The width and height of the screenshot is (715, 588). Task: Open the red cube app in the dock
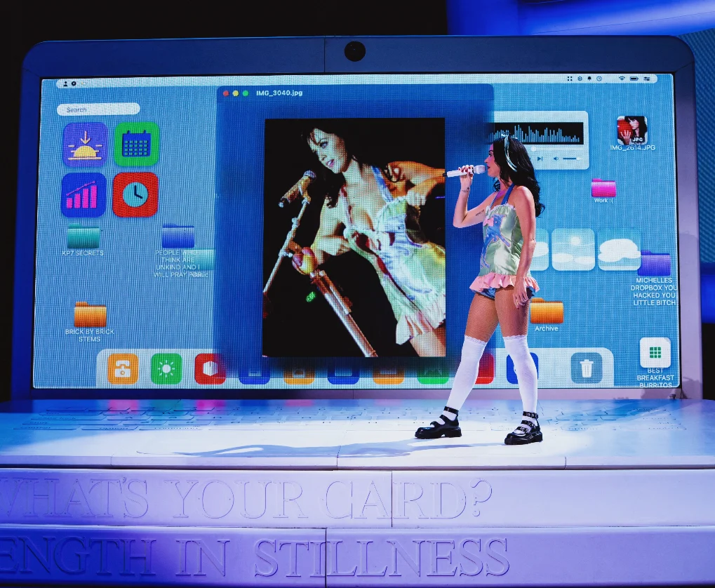tap(210, 368)
